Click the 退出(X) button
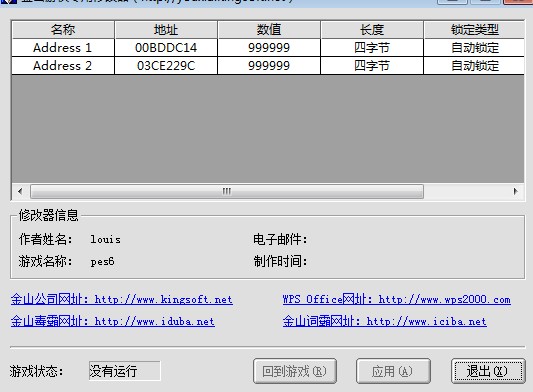 (488, 371)
